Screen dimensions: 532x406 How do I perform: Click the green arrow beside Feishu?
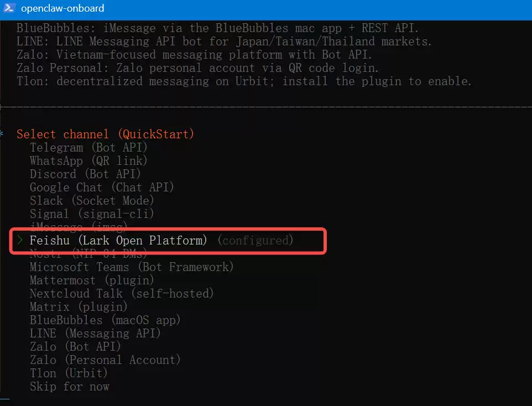(20, 241)
